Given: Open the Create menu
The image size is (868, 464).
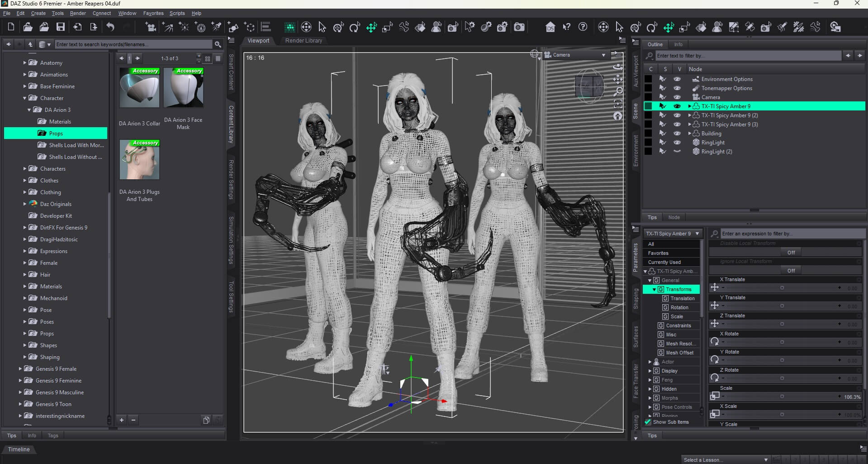Looking at the screenshot, I should [x=38, y=13].
